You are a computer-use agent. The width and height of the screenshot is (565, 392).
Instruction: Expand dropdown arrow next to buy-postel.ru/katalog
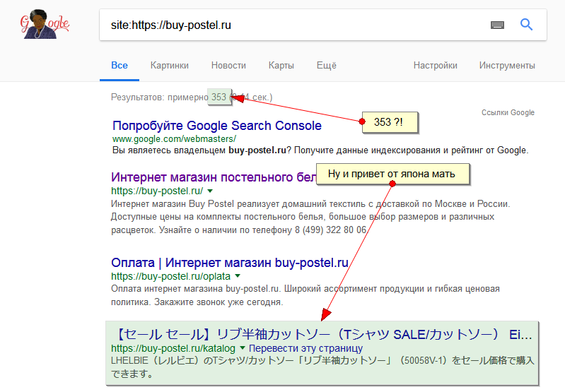click(x=243, y=348)
